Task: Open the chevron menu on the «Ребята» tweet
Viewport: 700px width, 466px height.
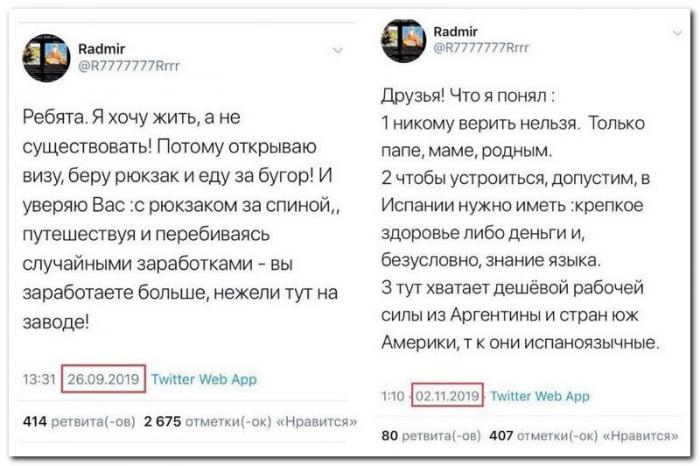Action: [338, 49]
